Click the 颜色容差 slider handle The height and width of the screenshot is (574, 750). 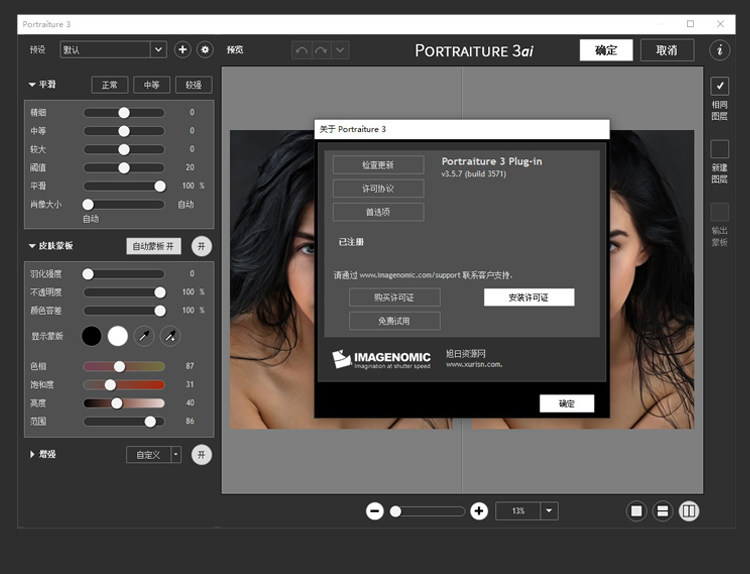[160, 311]
